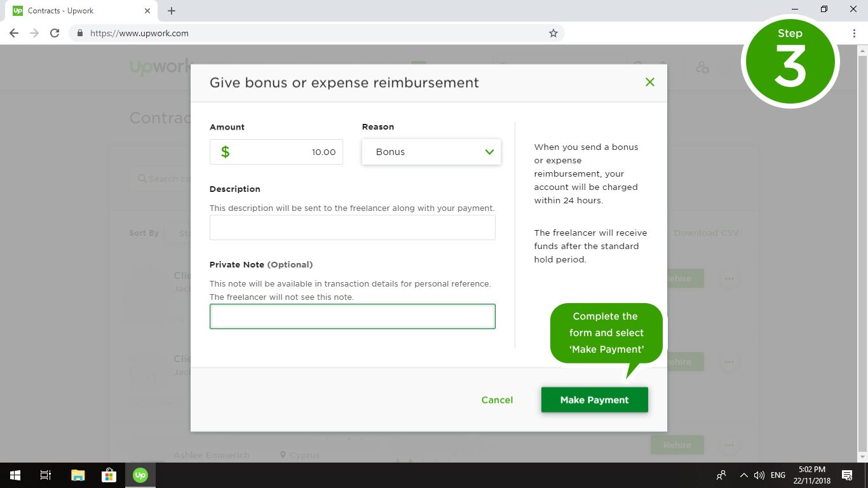This screenshot has width=868, height=488.
Task: Open the Reason dropdown showing 'Bonus'
Action: point(431,152)
